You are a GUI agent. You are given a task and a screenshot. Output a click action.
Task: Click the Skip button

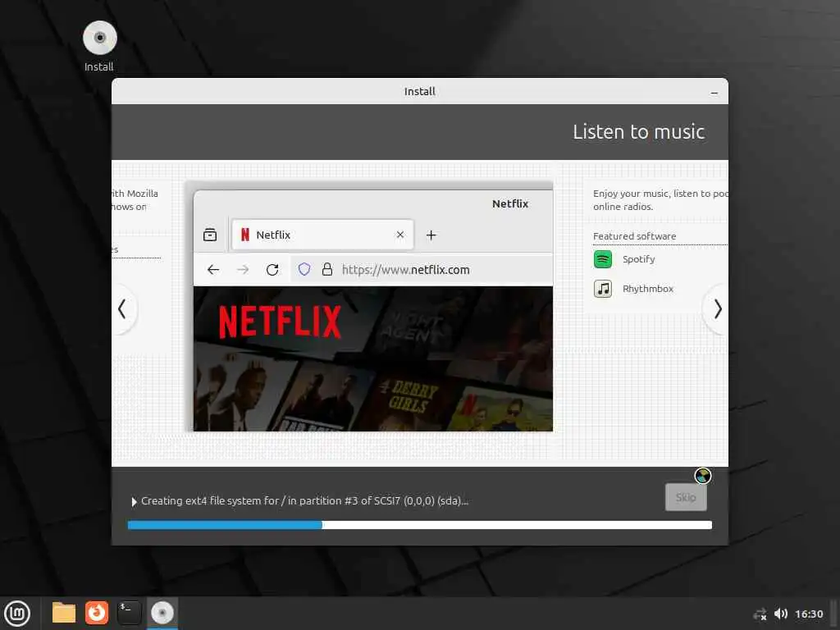pyautogui.click(x=686, y=497)
